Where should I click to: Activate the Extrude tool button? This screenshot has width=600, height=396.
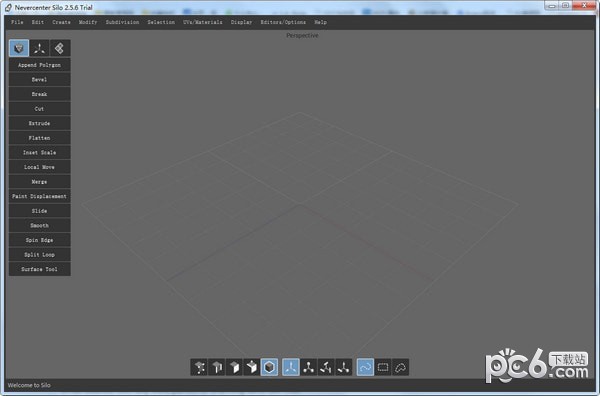click(x=39, y=123)
